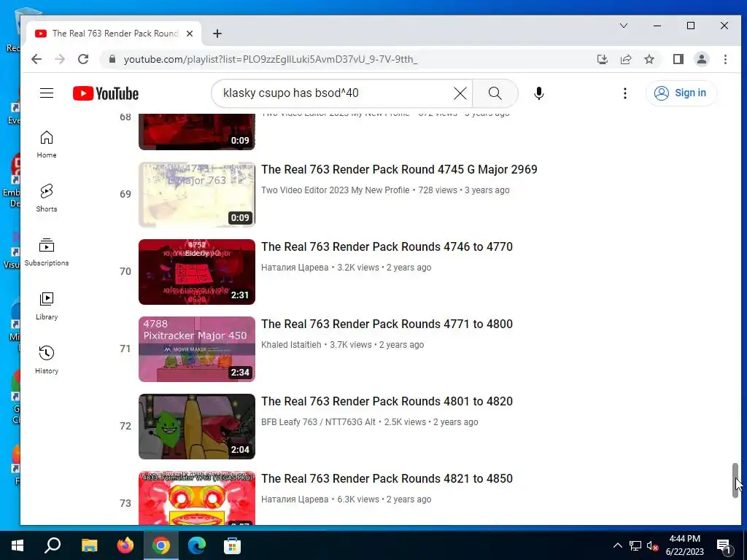Open muted volume tray icon
This screenshot has width=747, height=560.
click(x=652, y=545)
